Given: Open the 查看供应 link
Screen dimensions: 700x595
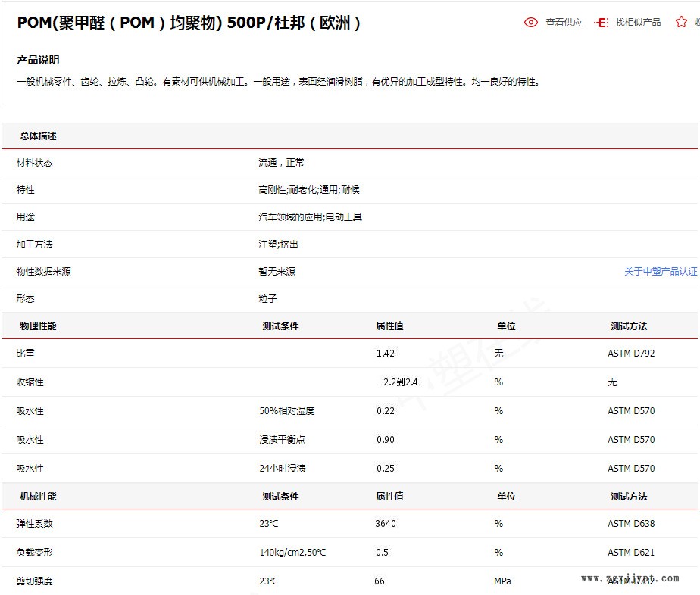Looking at the screenshot, I should click(x=564, y=22).
